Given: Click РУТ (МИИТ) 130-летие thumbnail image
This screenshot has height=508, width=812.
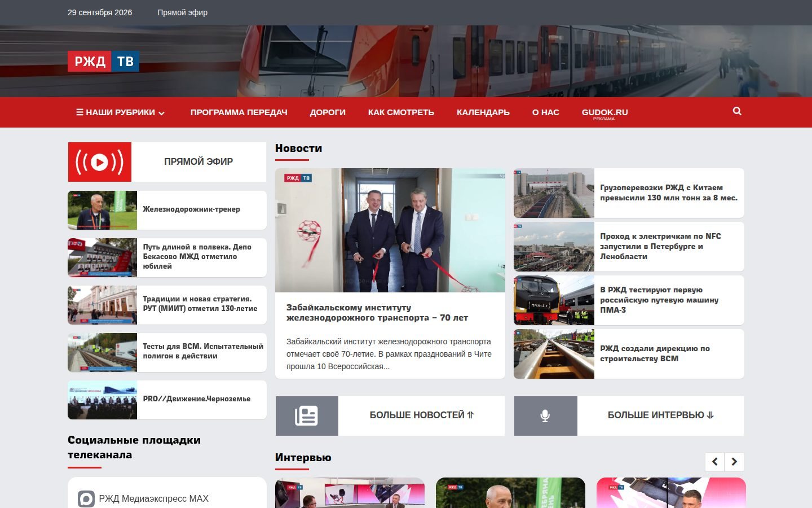Looking at the screenshot, I should 102,305.
